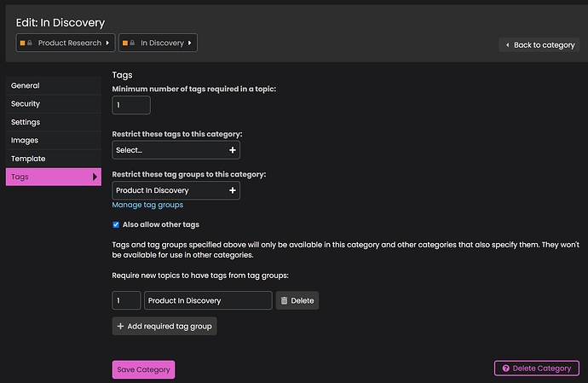Open the Product Research breadcrumb category
The height and width of the screenshot is (383, 588).
(66, 43)
